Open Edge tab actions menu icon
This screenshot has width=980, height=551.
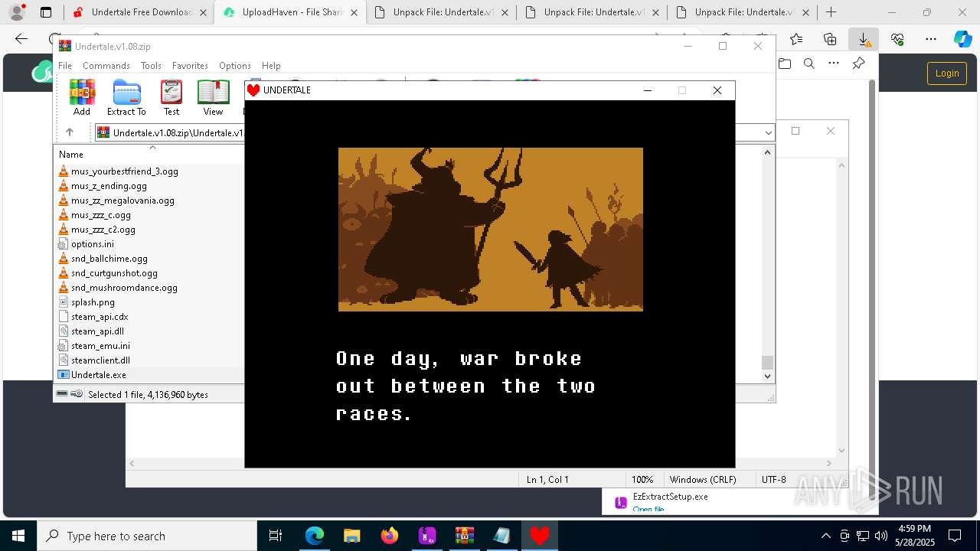46,12
